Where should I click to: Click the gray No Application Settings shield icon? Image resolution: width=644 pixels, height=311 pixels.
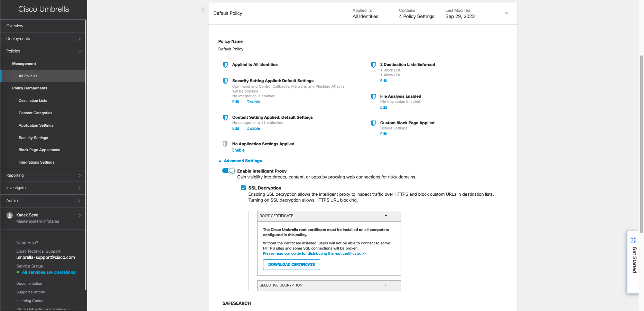tap(225, 144)
